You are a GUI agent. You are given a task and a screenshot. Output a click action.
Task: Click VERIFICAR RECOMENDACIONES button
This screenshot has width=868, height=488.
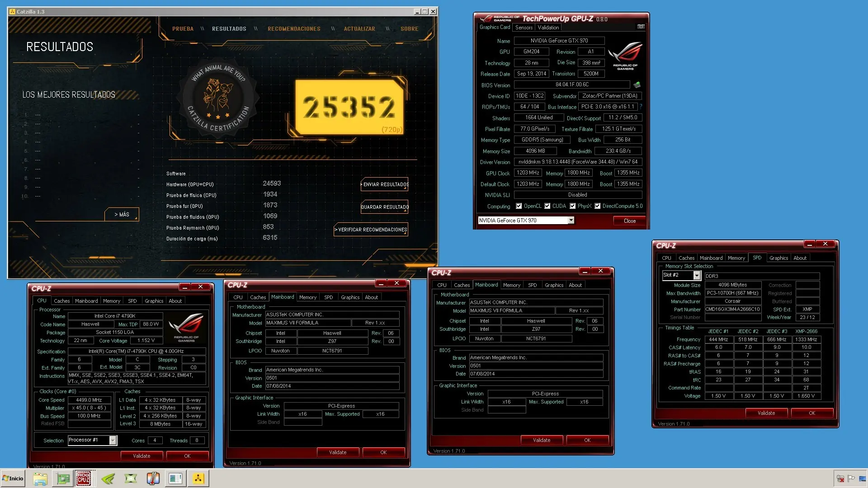pos(371,230)
